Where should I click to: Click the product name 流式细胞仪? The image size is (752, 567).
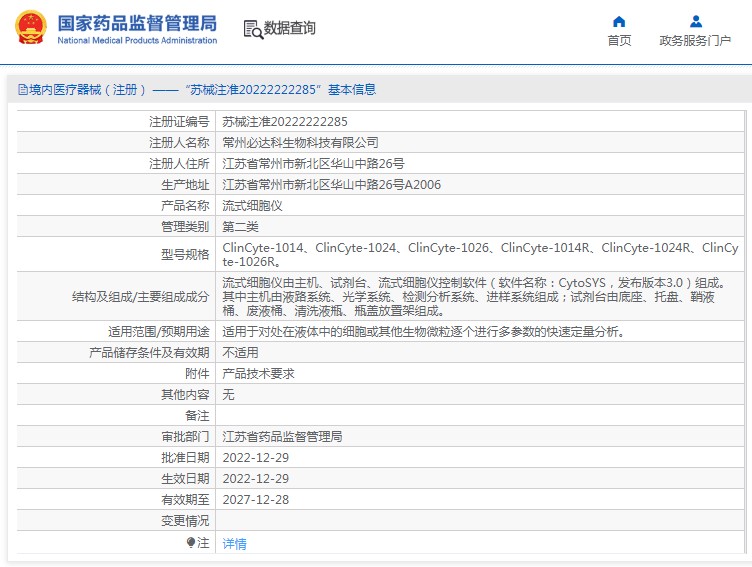coord(252,205)
